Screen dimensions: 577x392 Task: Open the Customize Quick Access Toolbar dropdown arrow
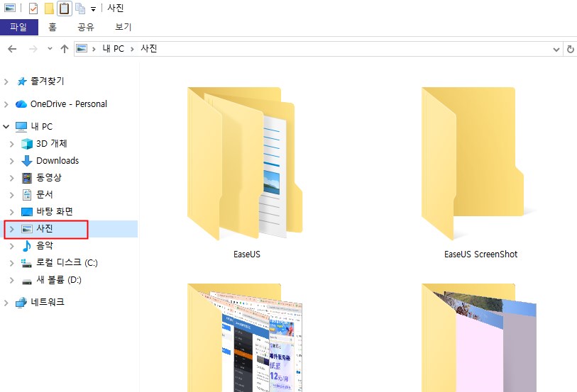tap(93, 9)
